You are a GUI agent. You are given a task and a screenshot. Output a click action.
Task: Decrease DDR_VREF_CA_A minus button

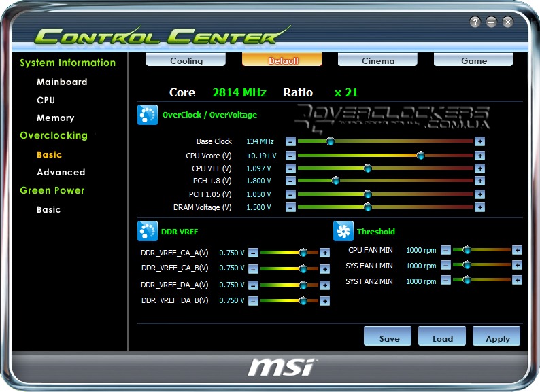click(x=253, y=253)
